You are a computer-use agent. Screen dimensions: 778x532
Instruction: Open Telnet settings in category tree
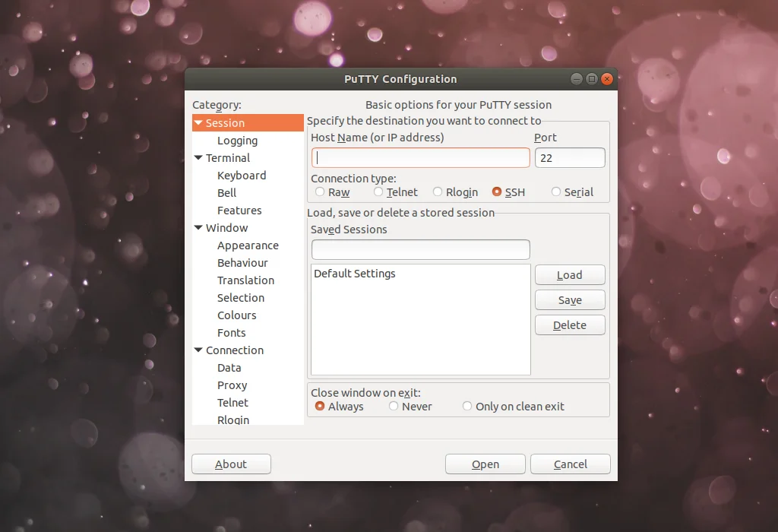(x=232, y=403)
